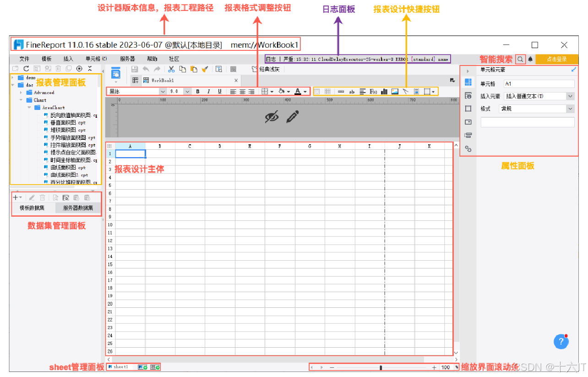Click the Insert rich text 'ab' icon
This screenshot has height=377, width=588.
tap(352, 92)
